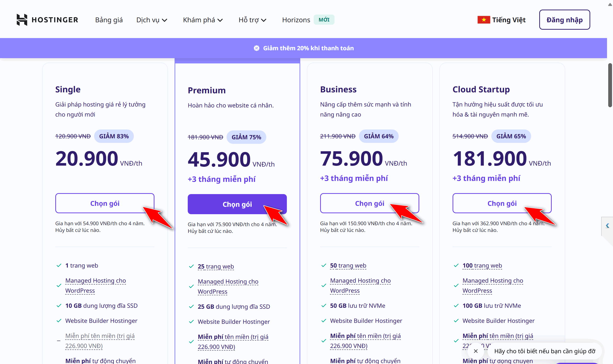Click Managed Hosting cho WordPress in Premium
The height and width of the screenshot is (364, 613).
[x=228, y=286]
